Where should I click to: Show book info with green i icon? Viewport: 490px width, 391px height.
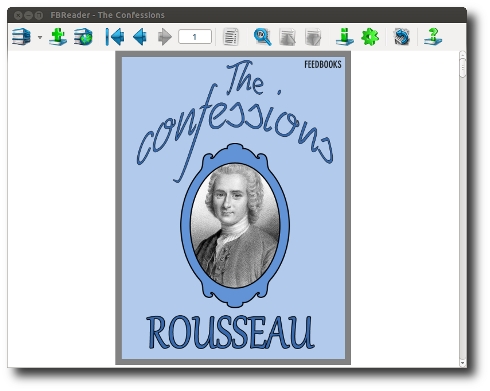pyautogui.click(x=345, y=37)
